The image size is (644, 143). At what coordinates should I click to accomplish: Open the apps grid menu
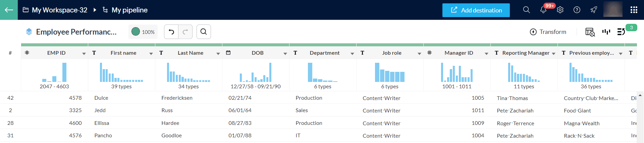[x=634, y=10]
